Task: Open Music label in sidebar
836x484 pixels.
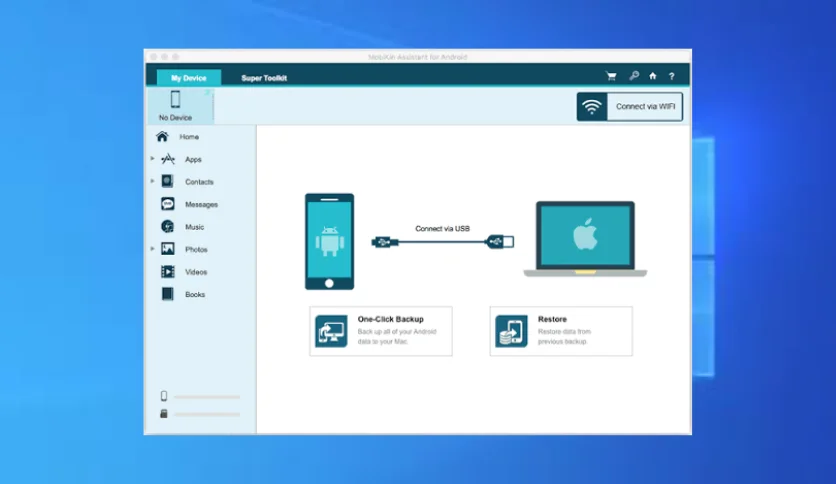Action: (195, 227)
